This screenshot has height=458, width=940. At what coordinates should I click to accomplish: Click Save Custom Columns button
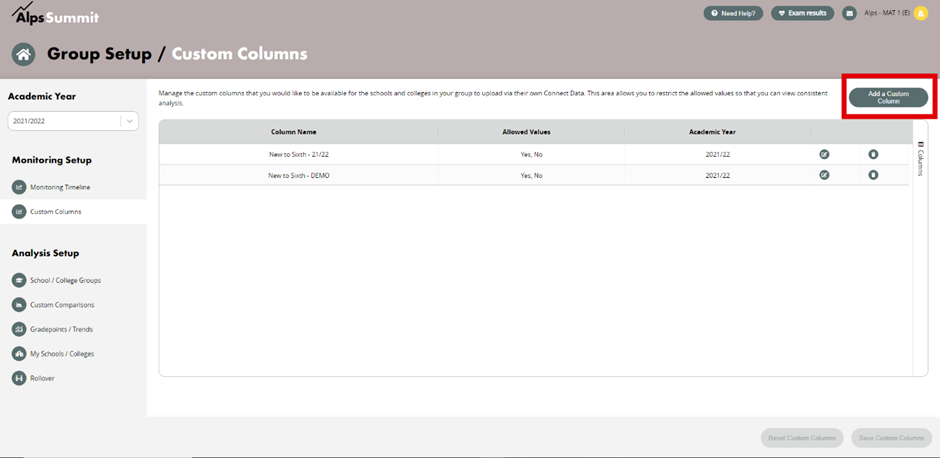[891, 438]
